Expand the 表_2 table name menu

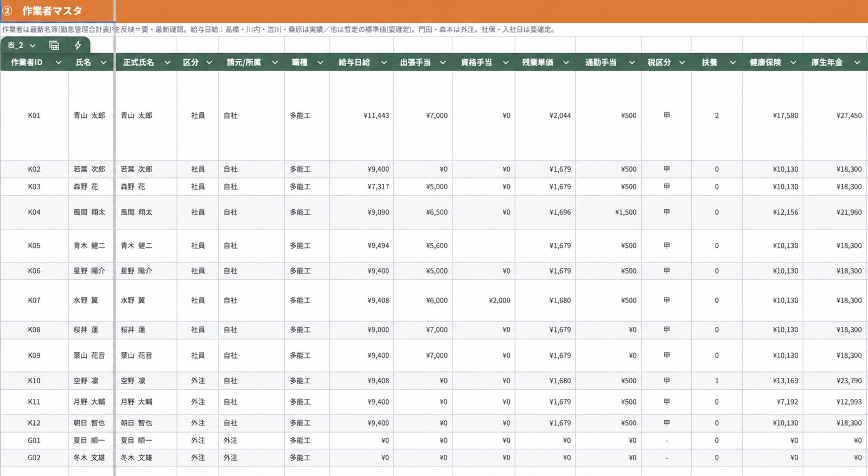coord(33,46)
